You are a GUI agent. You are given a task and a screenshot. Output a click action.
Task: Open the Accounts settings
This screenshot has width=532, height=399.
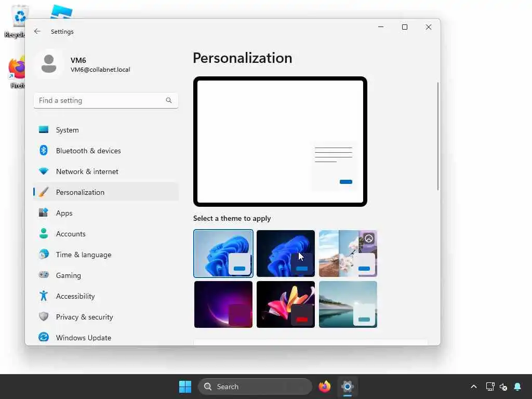pos(106,233)
